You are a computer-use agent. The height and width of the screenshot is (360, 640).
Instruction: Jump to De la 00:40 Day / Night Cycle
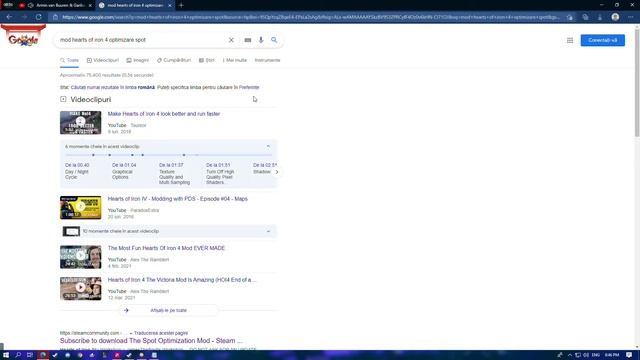[x=77, y=171]
